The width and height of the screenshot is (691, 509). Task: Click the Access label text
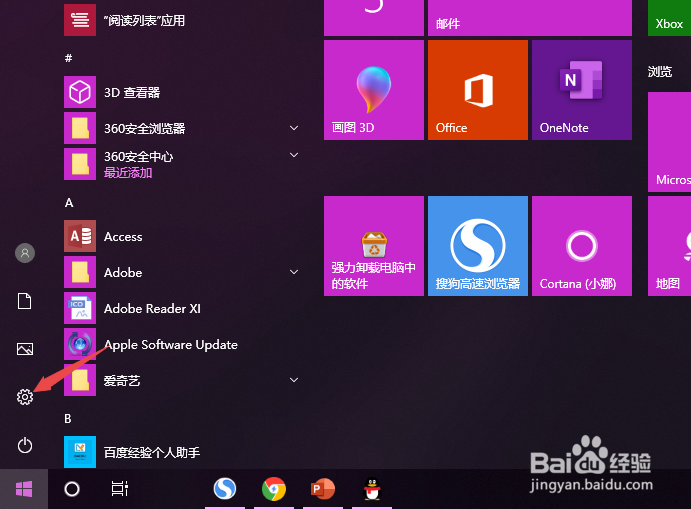pos(123,237)
